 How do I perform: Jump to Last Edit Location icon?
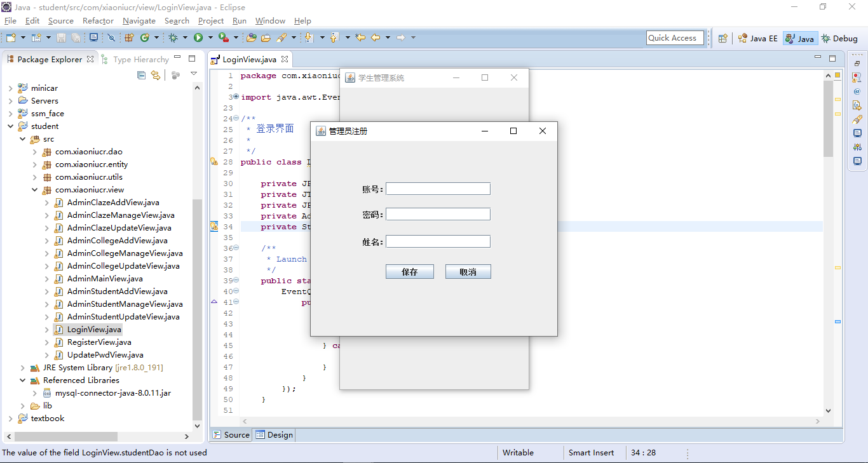tap(360, 38)
